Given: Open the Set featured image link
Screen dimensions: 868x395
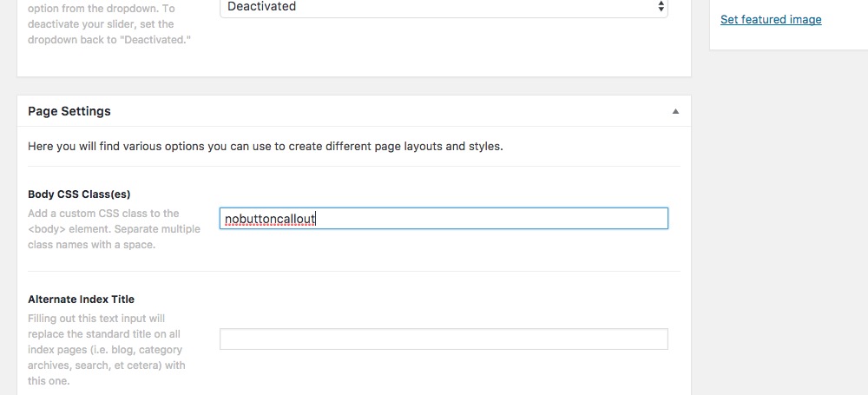Looking at the screenshot, I should pyautogui.click(x=771, y=19).
